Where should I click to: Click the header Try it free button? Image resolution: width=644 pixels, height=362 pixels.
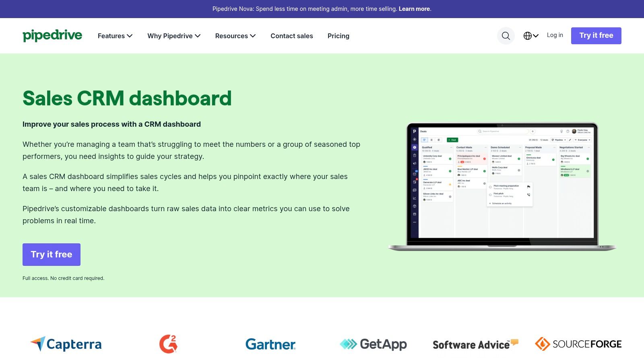pyautogui.click(x=596, y=36)
